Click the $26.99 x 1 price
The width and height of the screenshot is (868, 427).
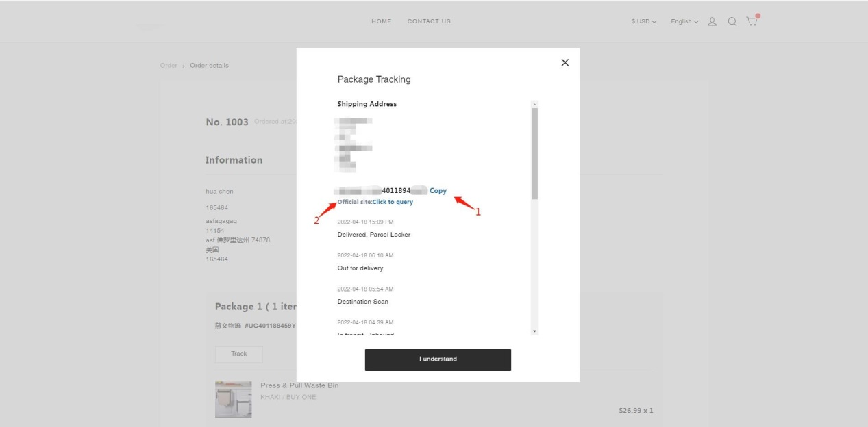point(636,411)
